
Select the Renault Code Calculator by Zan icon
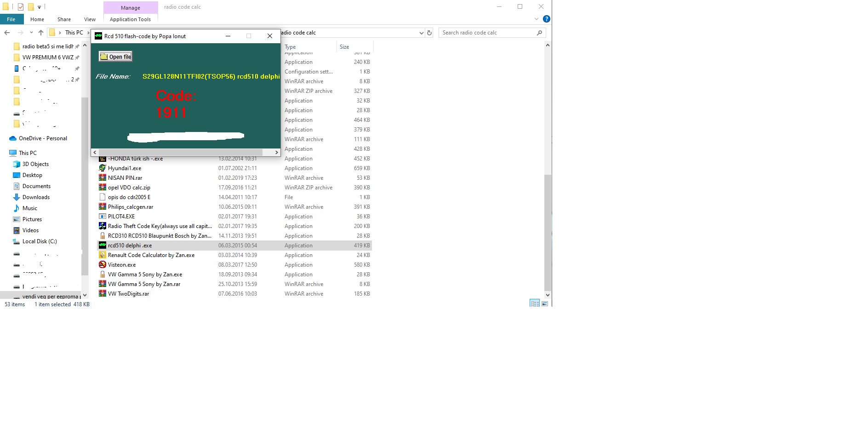tap(103, 255)
